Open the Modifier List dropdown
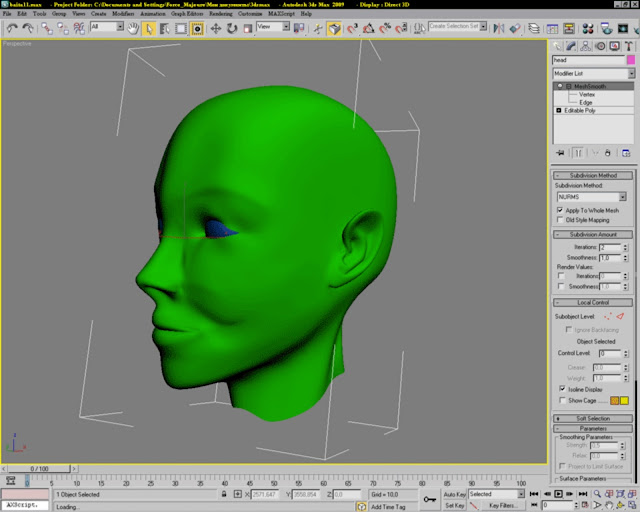640x512 pixels. (594, 73)
